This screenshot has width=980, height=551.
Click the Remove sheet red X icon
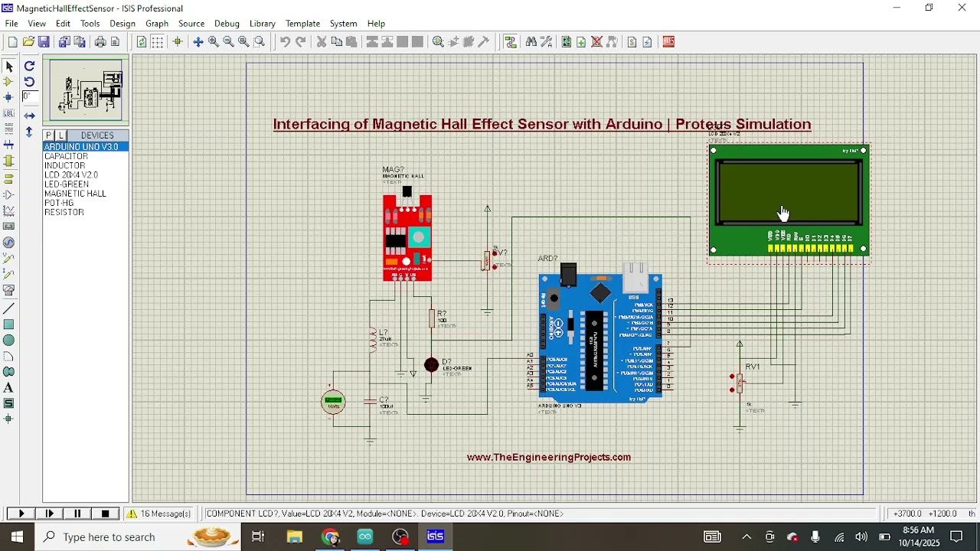tap(596, 42)
